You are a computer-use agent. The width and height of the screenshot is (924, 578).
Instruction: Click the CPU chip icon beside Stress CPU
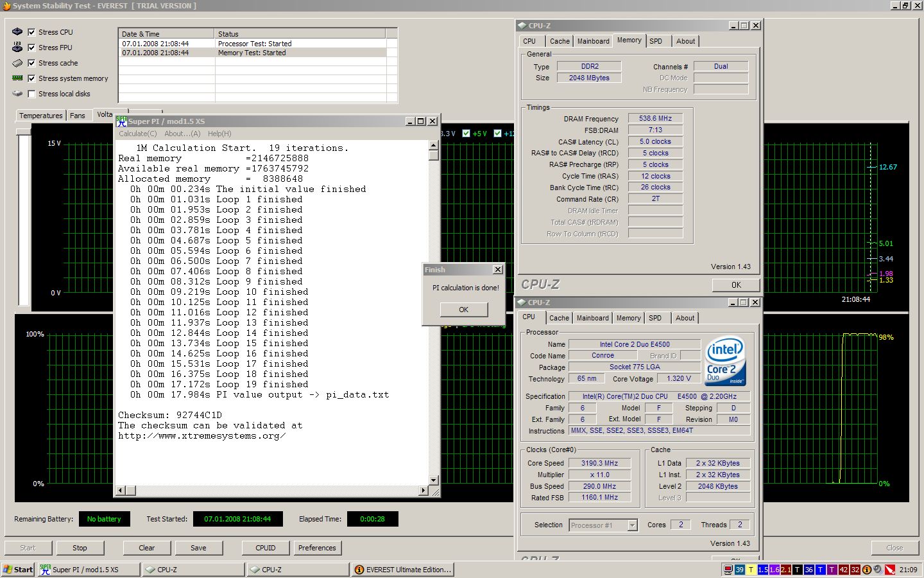17,31
